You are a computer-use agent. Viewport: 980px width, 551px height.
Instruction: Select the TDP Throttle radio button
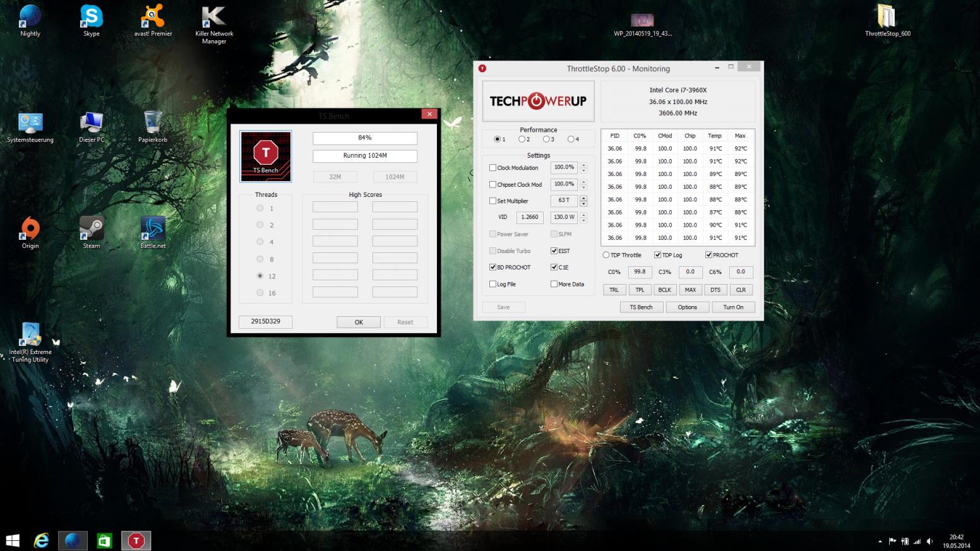(606, 255)
